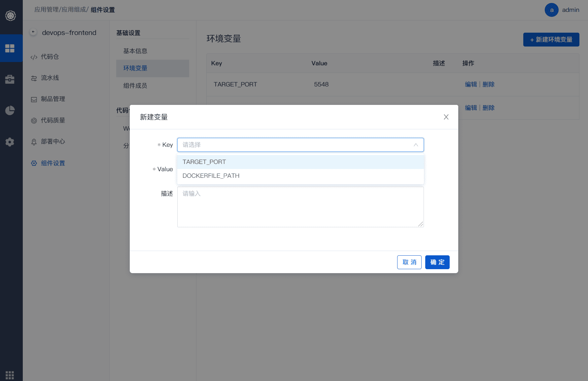This screenshot has height=381, width=588.
Task: Select 环境变量 settings tab
Action: pos(153,68)
